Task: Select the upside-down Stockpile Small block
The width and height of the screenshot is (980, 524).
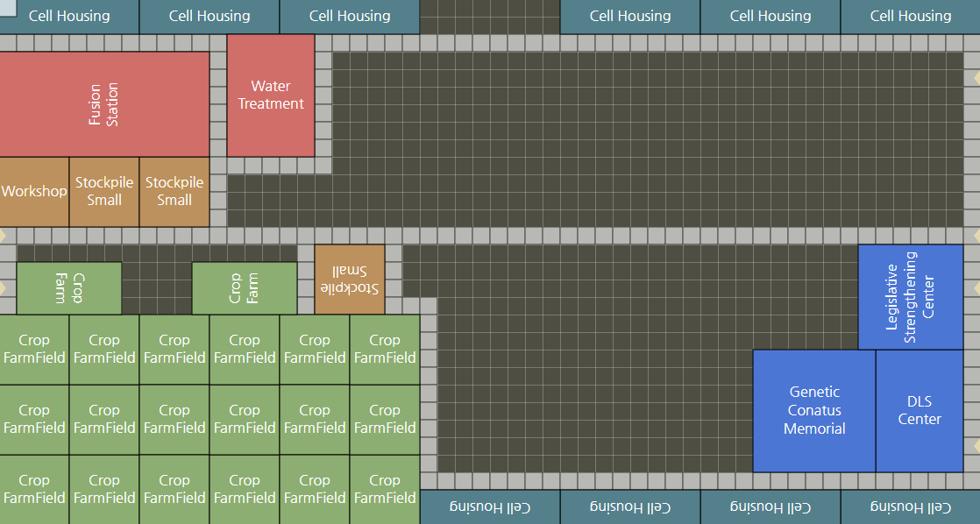Action: pos(350,280)
